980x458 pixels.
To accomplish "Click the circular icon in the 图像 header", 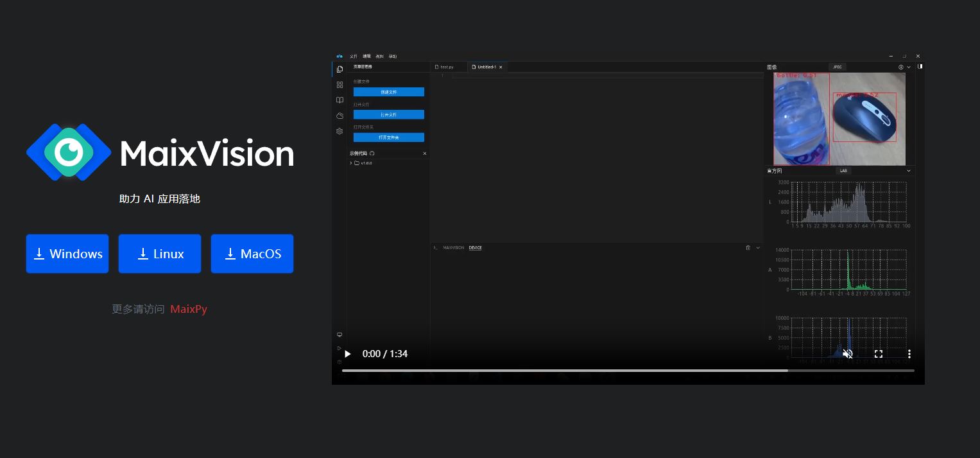I will tap(901, 67).
